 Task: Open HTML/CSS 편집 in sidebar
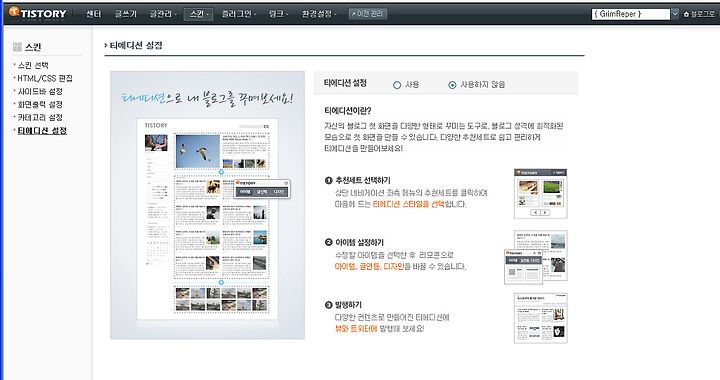click(45, 78)
